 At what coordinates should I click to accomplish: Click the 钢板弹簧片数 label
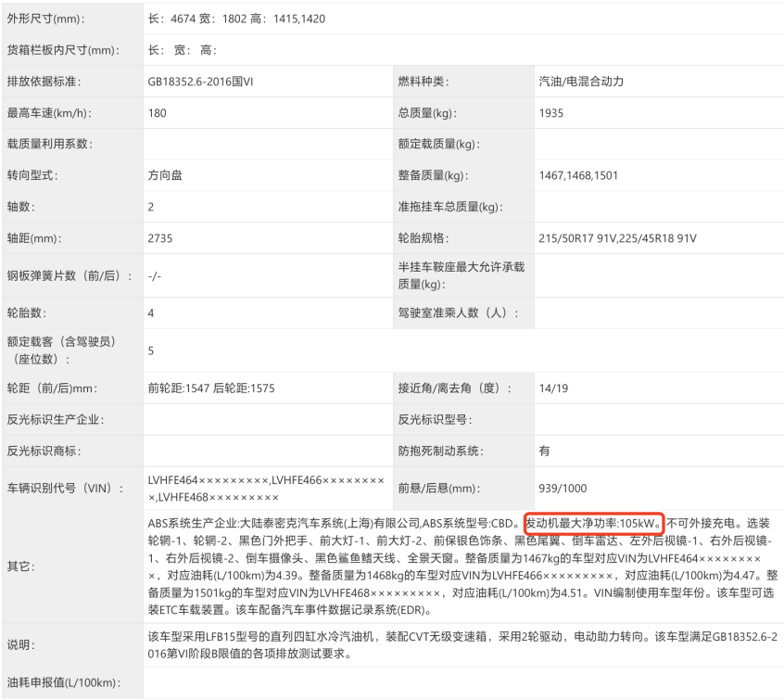pos(70,275)
